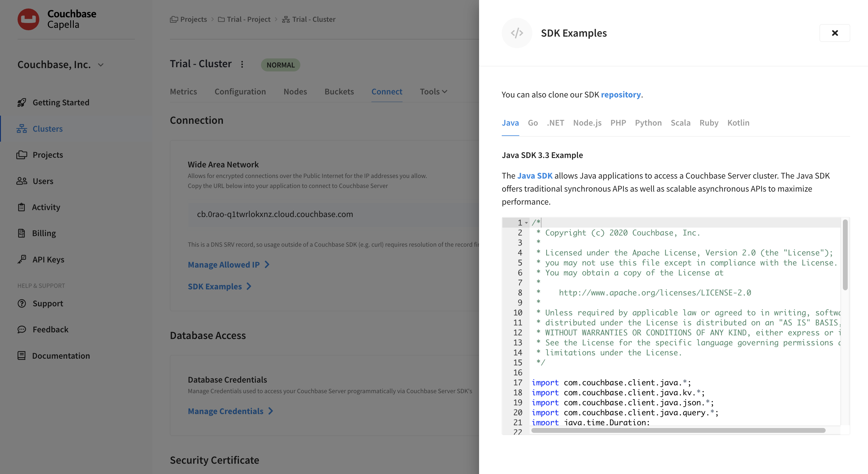The height and width of the screenshot is (474, 868).
Task: Switch to the Python SDK tab
Action: [x=648, y=123]
